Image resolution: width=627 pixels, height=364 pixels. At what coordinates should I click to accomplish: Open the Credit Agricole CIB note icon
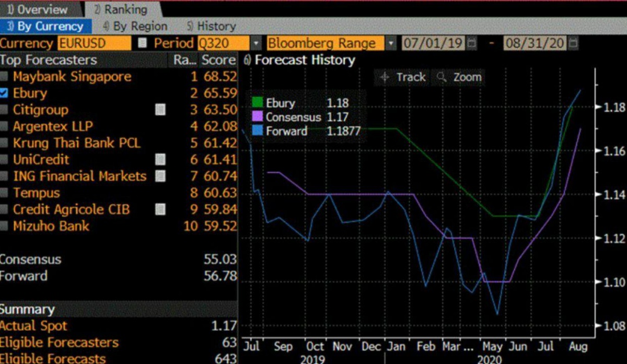(161, 210)
